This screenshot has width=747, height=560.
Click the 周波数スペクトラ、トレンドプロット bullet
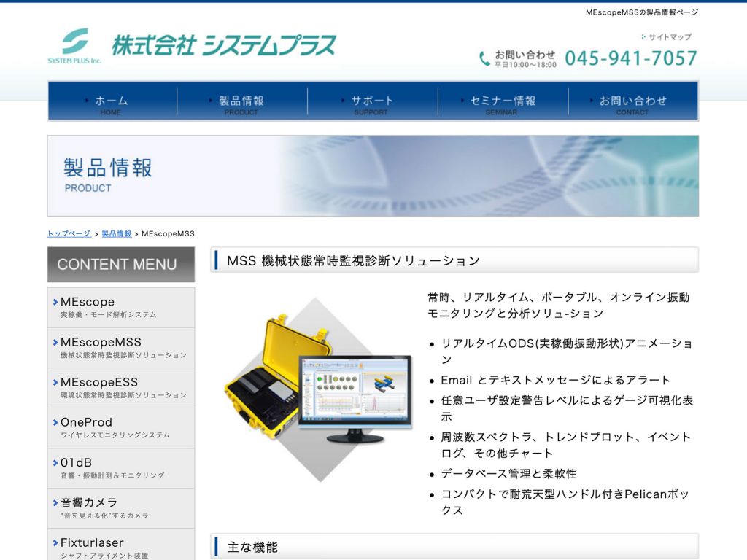(x=566, y=445)
